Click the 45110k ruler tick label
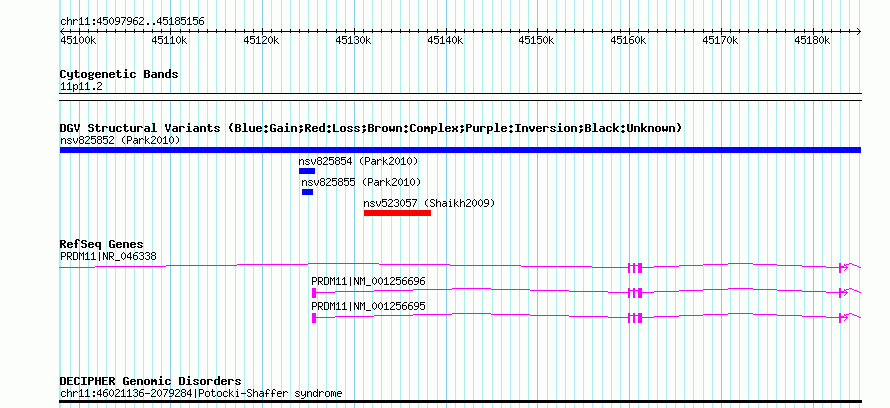 point(170,40)
